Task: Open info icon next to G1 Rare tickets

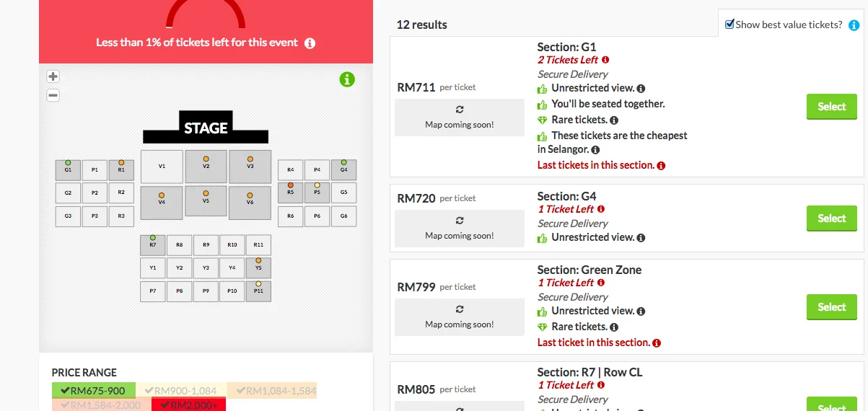Action: 614,120
